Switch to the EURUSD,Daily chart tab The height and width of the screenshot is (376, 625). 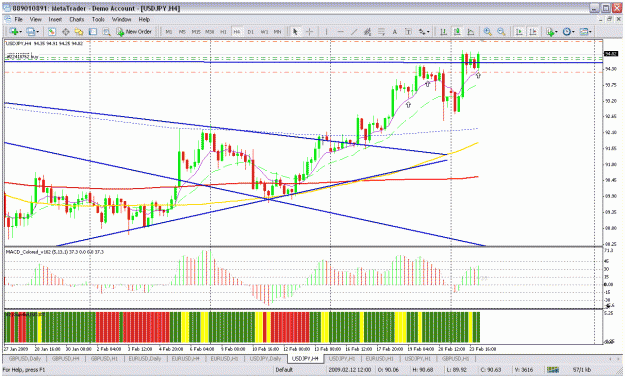(x=145, y=358)
